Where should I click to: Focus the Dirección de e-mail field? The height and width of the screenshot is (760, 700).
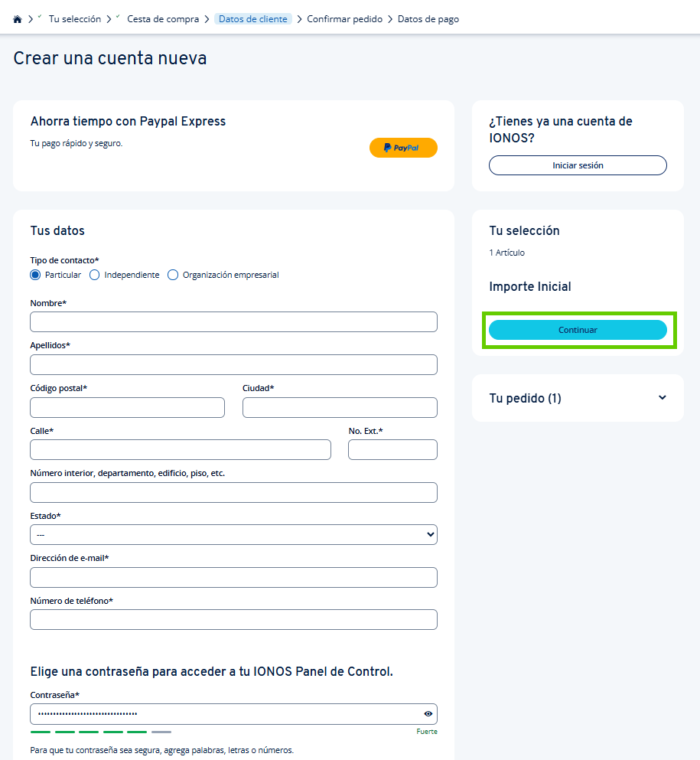coord(233,577)
